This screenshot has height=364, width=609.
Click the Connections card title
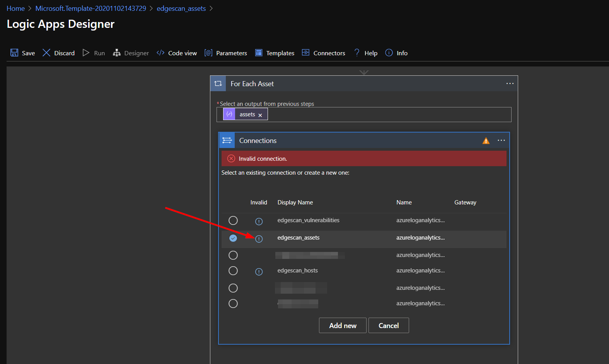[x=258, y=141]
